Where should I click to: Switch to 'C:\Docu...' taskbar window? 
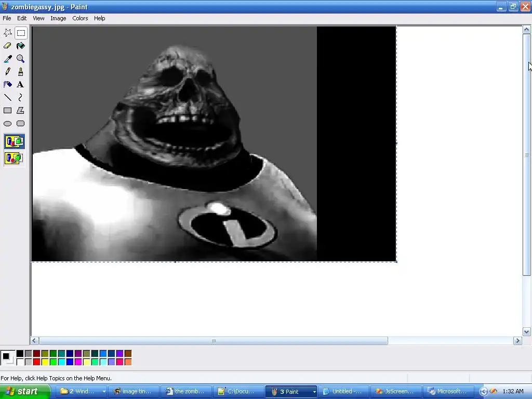pos(238,391)
